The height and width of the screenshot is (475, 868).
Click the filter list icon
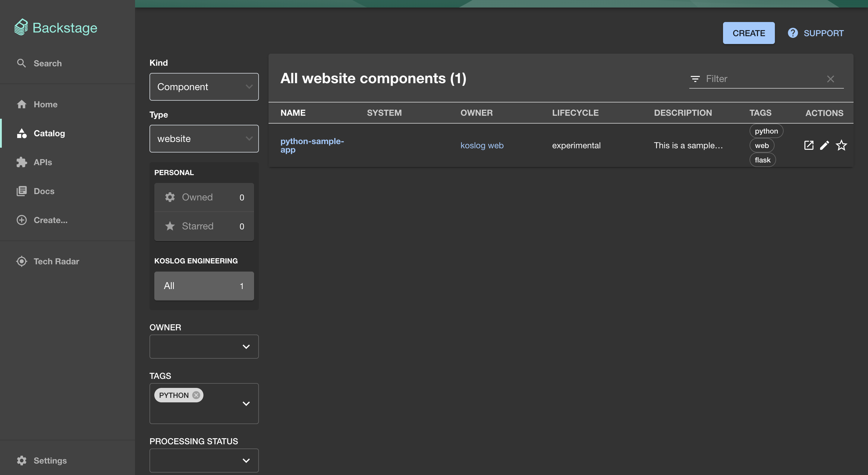(x=695, y=79)
